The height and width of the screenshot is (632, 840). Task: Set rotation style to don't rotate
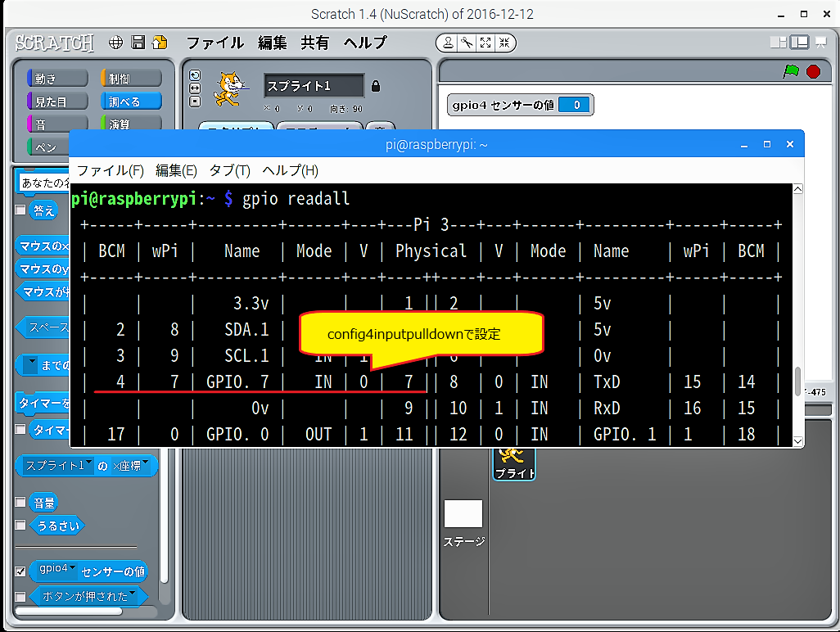[x=195, y=102]
